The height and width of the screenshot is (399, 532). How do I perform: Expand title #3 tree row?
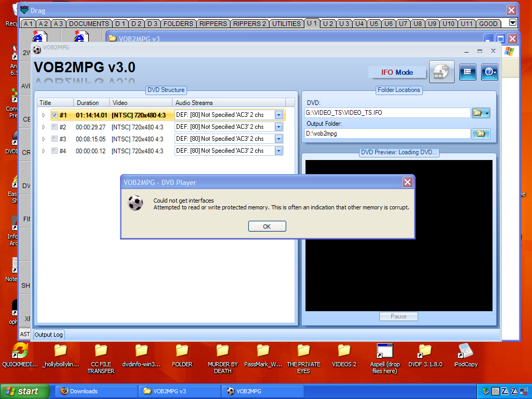[44, 139]
